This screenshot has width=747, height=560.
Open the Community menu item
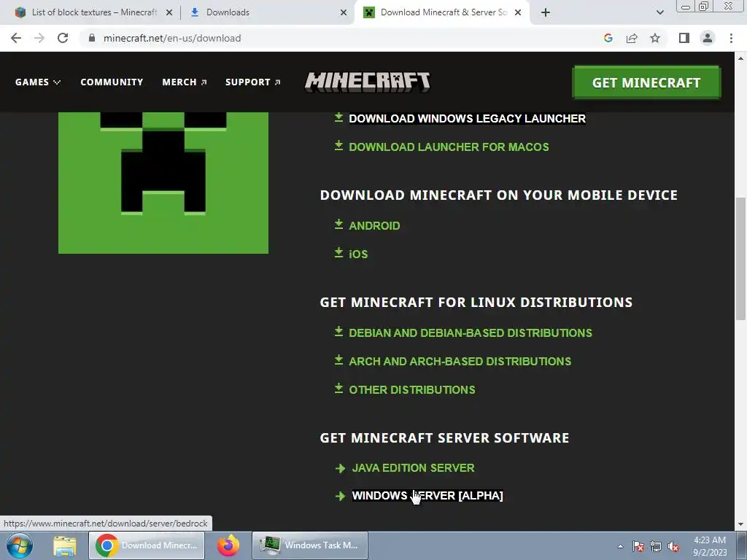(x=112, y=82)
